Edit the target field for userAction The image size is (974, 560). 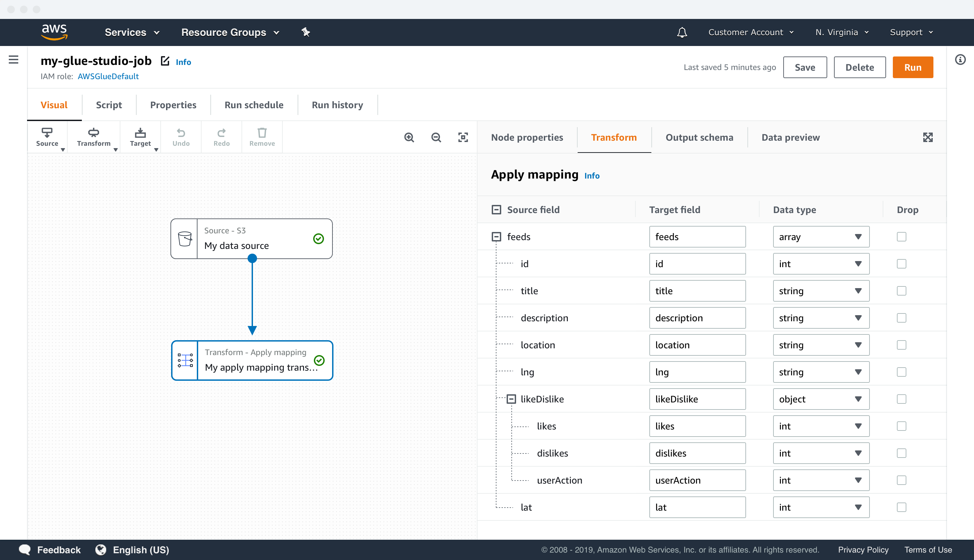pos(697,480)
